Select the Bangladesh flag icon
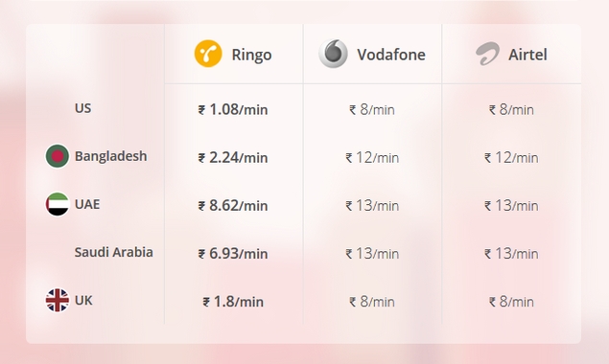Image resolution: width=609 pixels, height=364 pixels. pyautogui.click(x=58, y=156)
